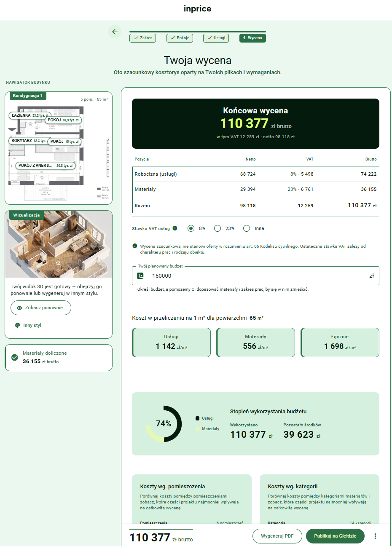Screen dimensions: 392x546
Task: Select the 8% VAT rate option
Action: [x=191, y=228]
